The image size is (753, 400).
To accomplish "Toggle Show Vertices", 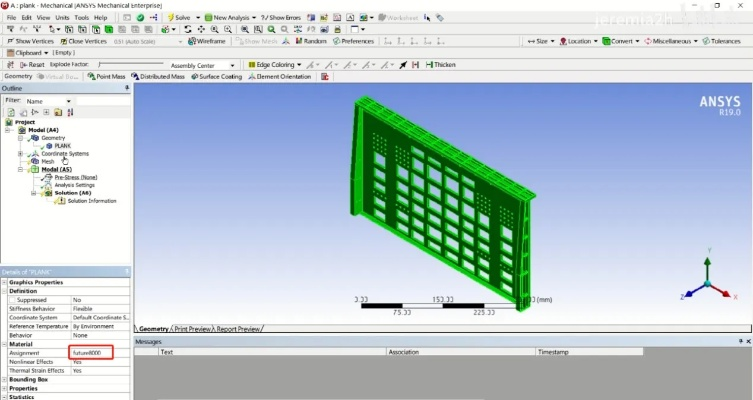I will [x=32, y=41].
